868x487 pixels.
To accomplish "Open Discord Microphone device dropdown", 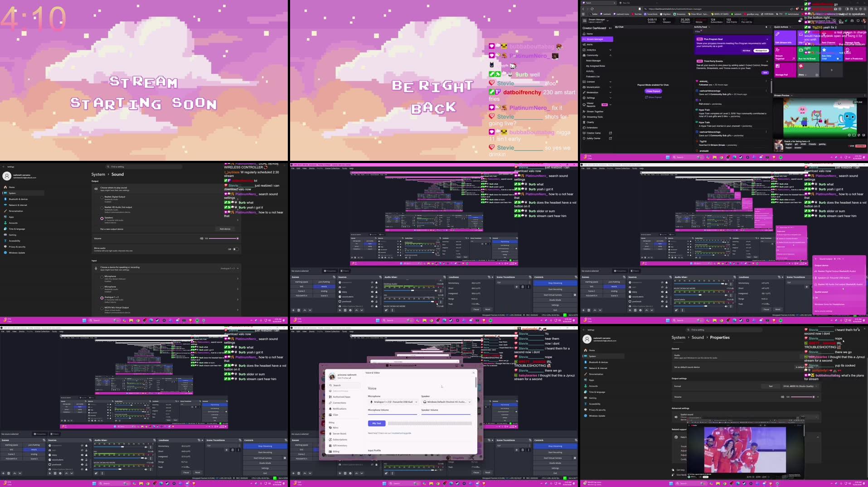I will tap(393, 402).
